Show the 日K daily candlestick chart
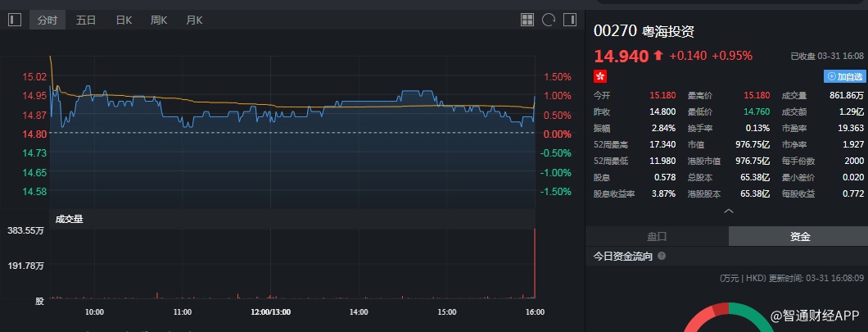 (x=124, y=20)
